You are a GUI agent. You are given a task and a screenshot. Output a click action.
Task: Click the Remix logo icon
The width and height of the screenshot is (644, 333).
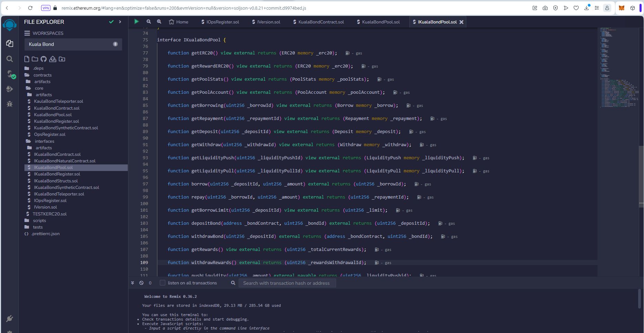(x=10, y=24)
